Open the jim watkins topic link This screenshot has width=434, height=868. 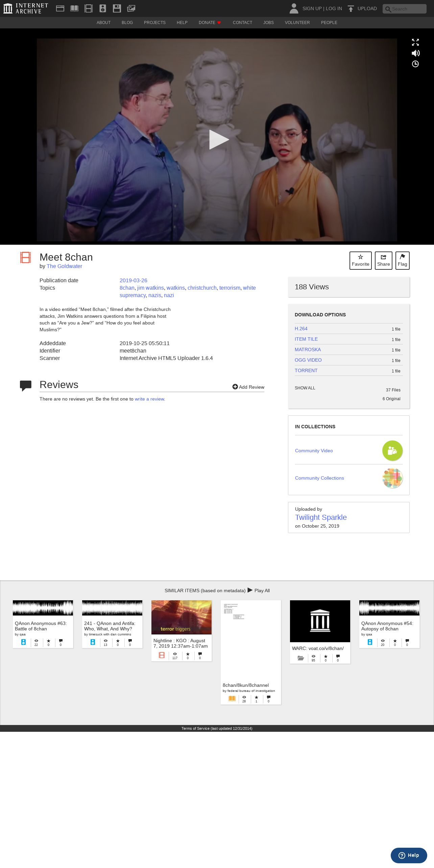[x=150, y=288]
